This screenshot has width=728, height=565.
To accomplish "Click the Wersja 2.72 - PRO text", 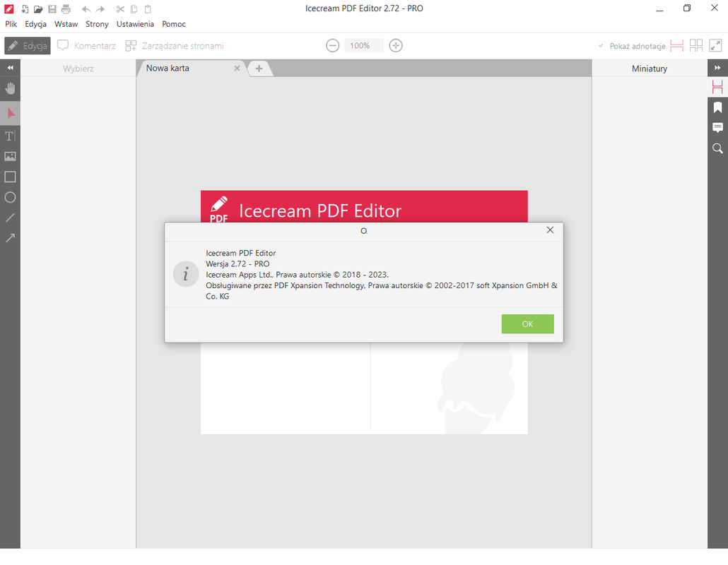I will [x=237, y=263].
